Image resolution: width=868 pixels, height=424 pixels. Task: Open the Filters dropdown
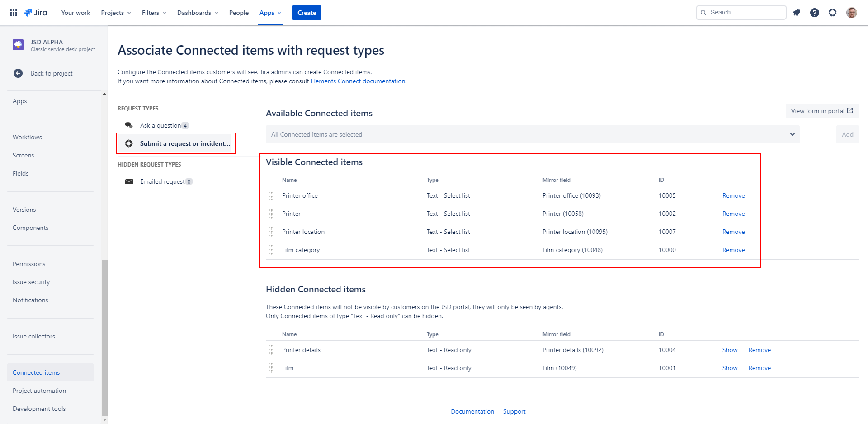pyautogui.click(x=154, y=13)
